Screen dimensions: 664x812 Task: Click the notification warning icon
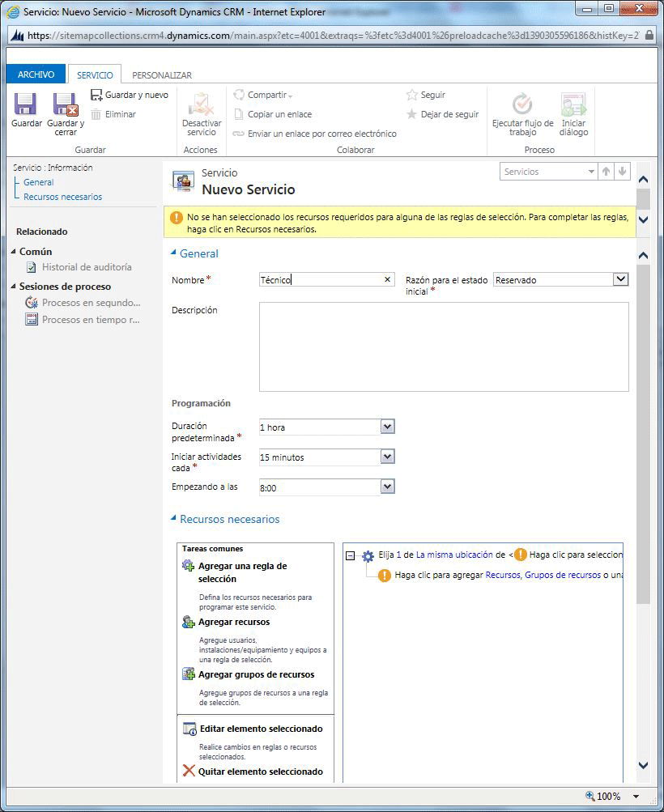(177, 218)
